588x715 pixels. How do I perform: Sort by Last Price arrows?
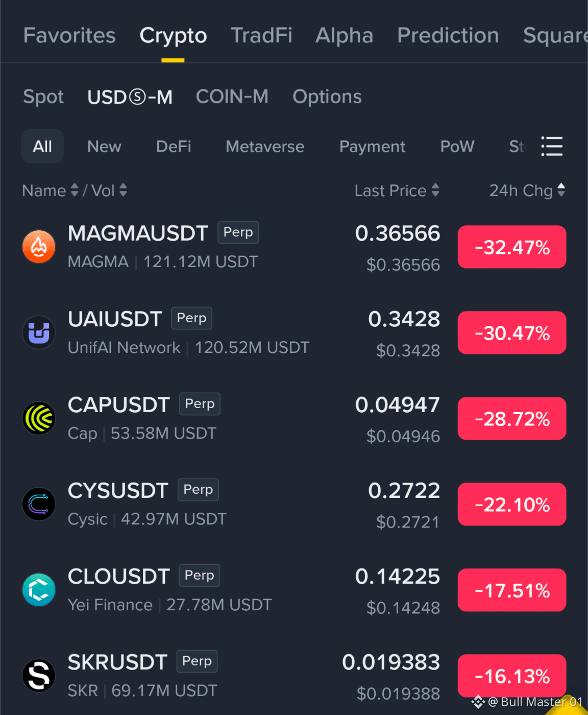[x=435, y=190]
